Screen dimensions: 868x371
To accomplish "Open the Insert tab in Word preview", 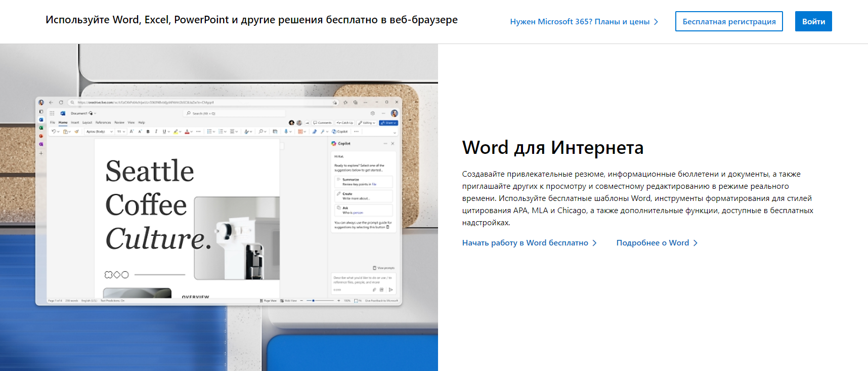I will (x=75, y=122).
